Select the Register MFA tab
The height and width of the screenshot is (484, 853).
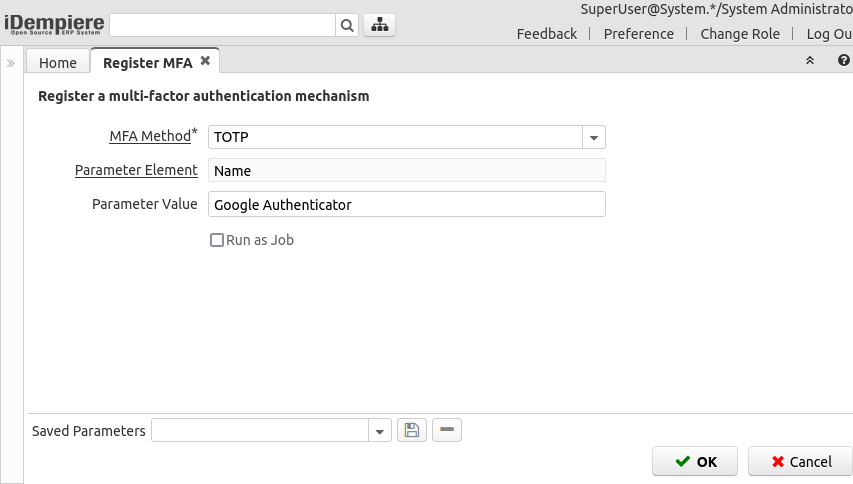(147, 63)
